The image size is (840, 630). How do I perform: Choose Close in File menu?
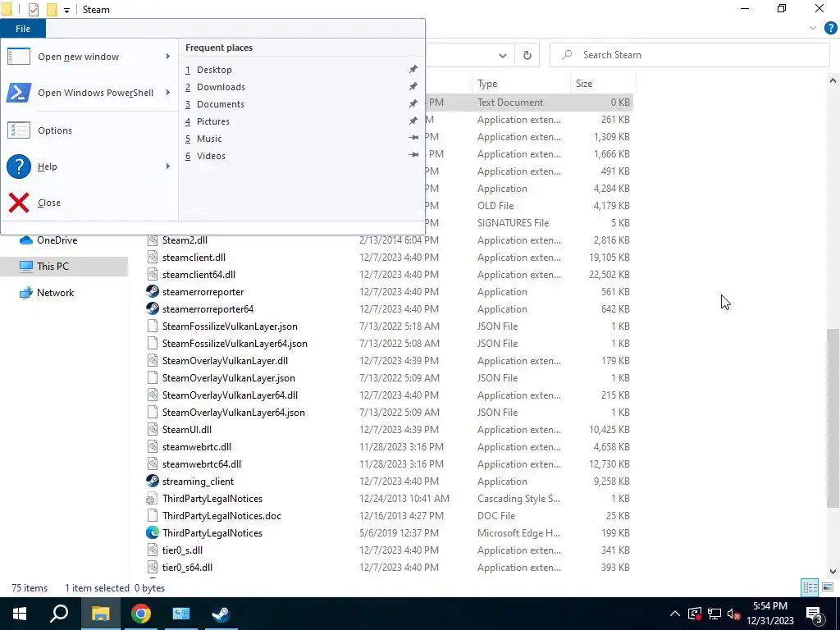coord(89,203)
